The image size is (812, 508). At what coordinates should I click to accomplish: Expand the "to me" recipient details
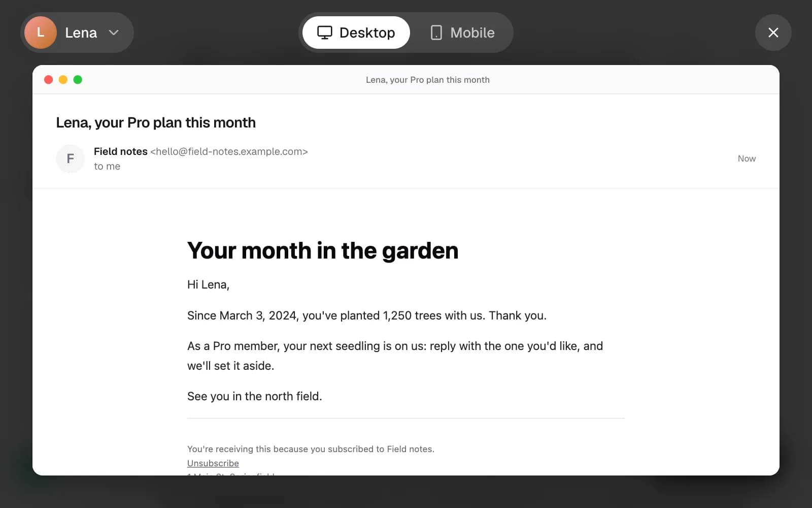[107, 166]
